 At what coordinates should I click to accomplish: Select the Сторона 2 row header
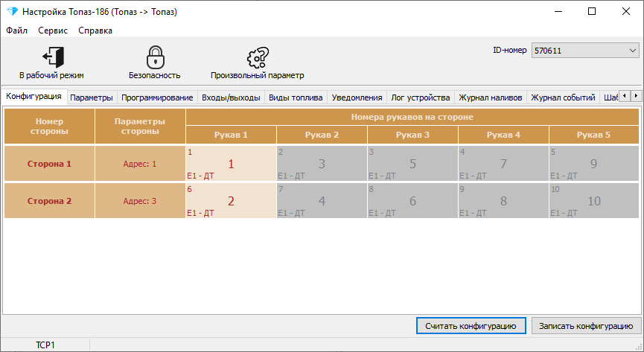click(49, 201)
